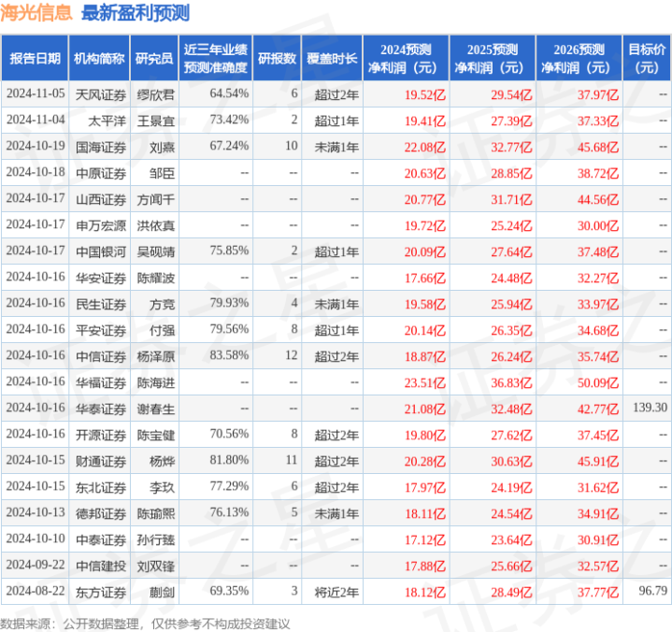Click the date 2024-11-04
This screenshot has height=632, width=672.
(36, 119)
